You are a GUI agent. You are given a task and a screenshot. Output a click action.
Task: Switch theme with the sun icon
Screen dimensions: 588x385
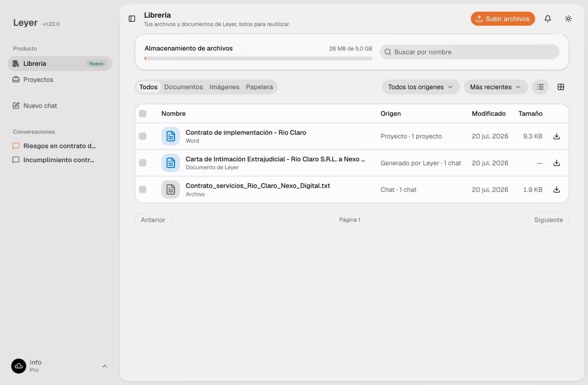[568, 19]
